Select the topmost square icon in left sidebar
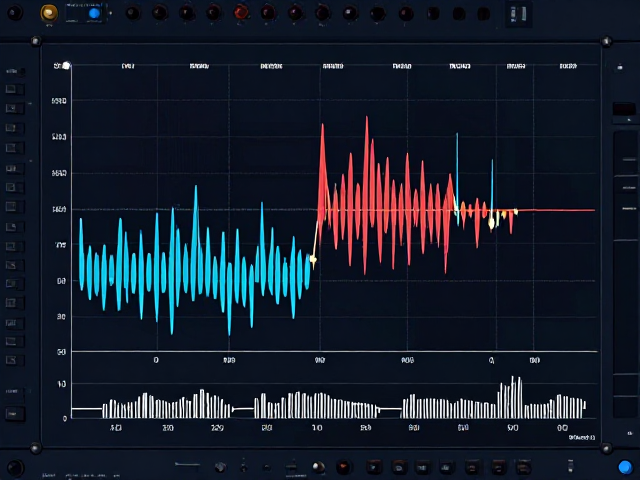This screenshot has height=480, width=640. tap(11, 89)
